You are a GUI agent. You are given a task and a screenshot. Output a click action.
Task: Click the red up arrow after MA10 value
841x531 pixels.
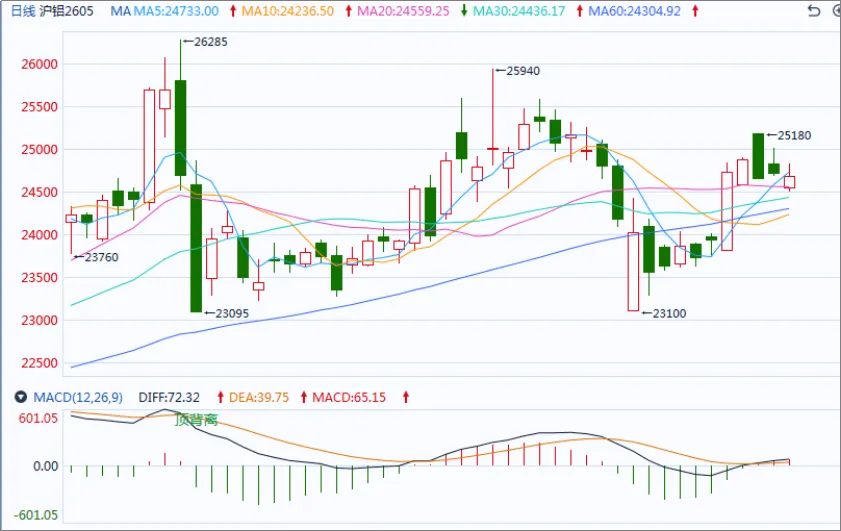(348, 11)
